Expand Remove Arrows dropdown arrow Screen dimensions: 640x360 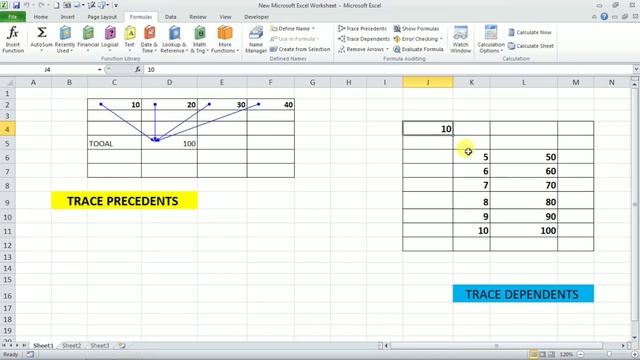click(387, 49)
